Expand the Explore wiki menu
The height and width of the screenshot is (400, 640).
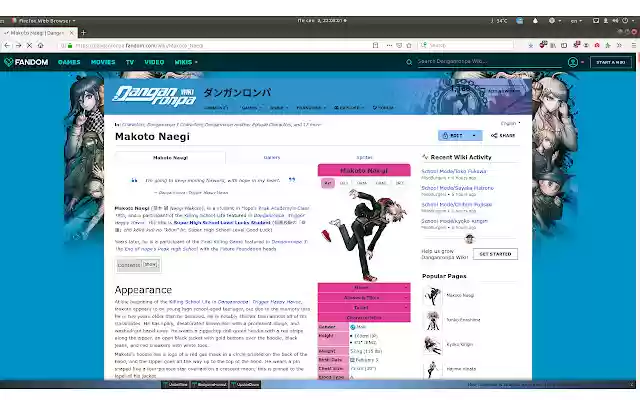click(x=349, y=108)
